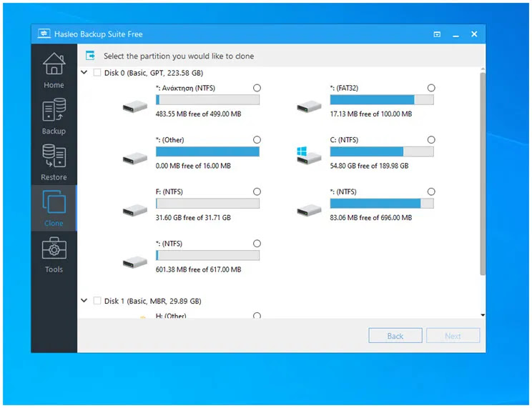Image resolution: width=532 pixels, height=408 pixels.
Task: Check the Disk 0 checkbox
Action: (x=97, y=73)
